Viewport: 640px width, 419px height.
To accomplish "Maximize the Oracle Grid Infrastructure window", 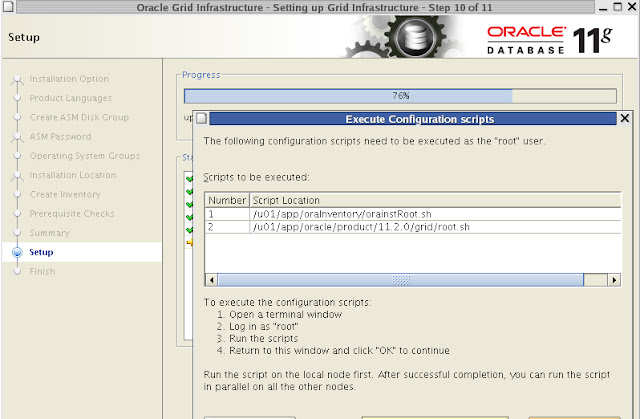I will 618,7.
